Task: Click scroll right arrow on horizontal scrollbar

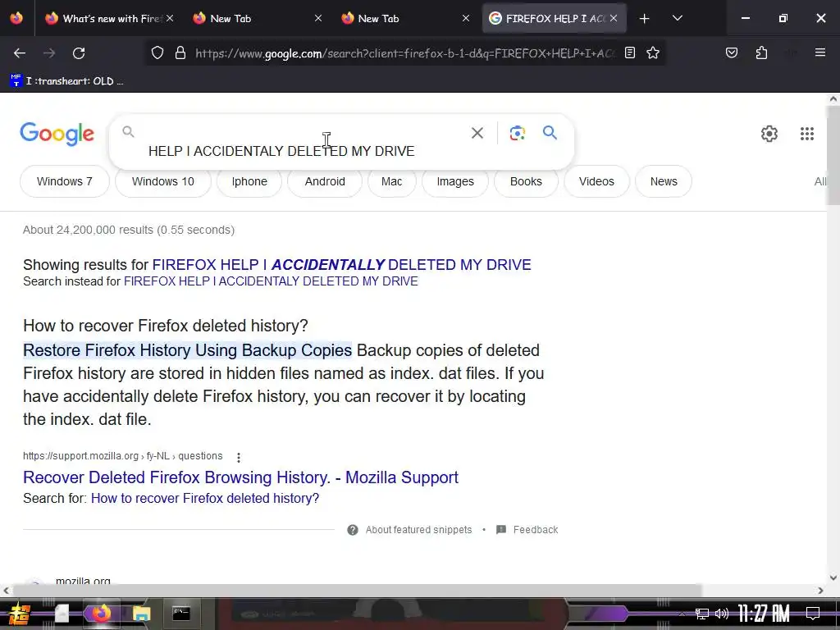Action: point(820,591)
